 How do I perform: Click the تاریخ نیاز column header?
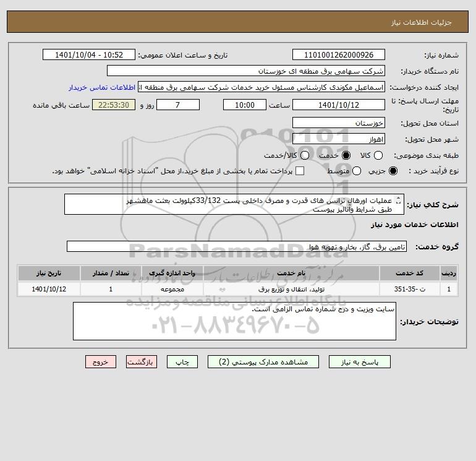[x=49, y=273]
